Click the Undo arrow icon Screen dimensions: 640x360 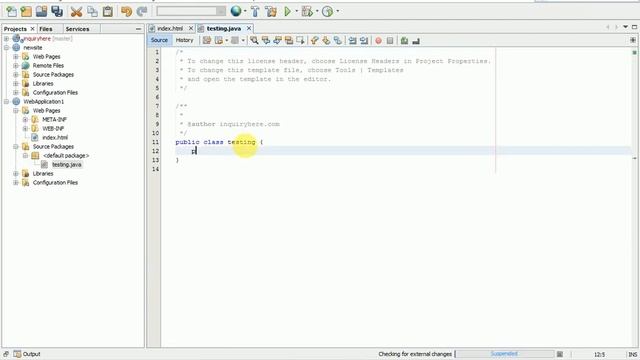coord(127,11)
